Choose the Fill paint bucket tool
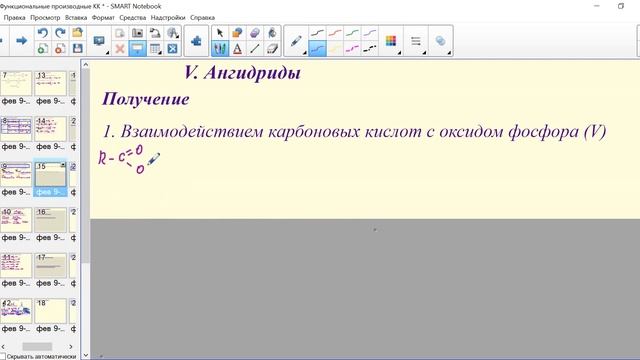Viewport: 640px width, 360px height. [272, 33]
